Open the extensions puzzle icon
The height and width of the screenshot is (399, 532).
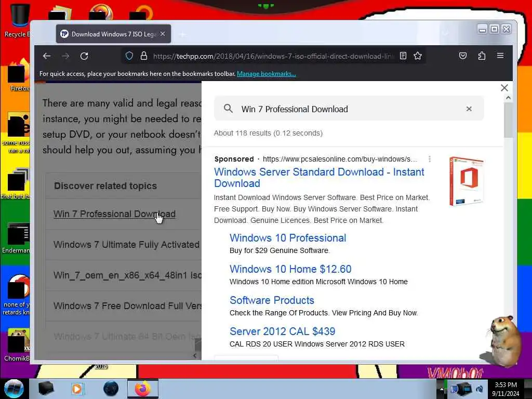coord(482,56)
